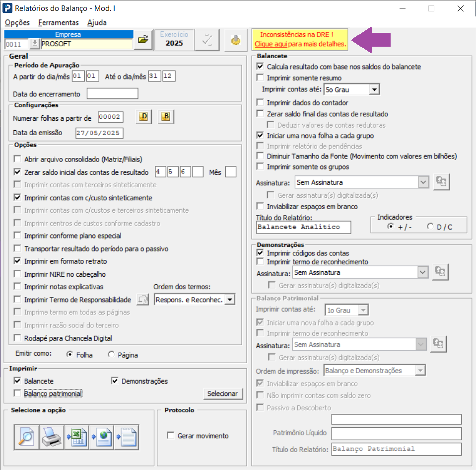Open Balanço Patrimonial 1o Grau dropdown
The height and width of the screenshot is (470, 476).
[363, 310]
